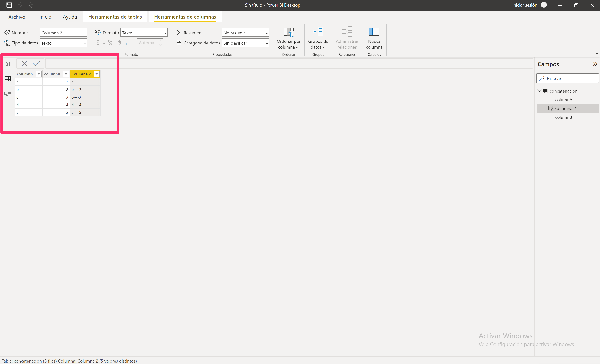Image resolution: width=600 pixels, height=364 pixels.
Task: Click Administrar relaciones button
Action: tap(347, 38)
